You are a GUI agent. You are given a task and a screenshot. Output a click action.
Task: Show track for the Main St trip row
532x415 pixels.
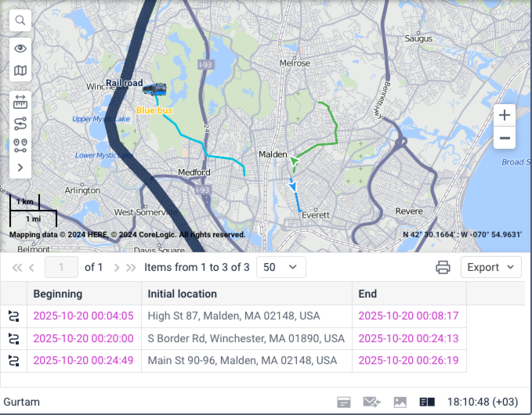pos(13,361)
